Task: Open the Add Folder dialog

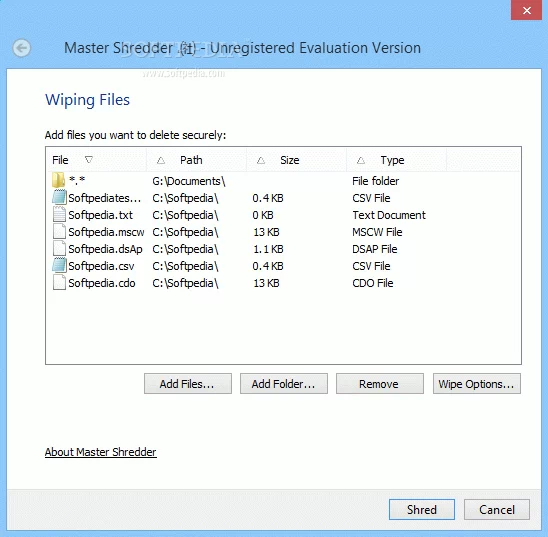Action: coord(283,384)
